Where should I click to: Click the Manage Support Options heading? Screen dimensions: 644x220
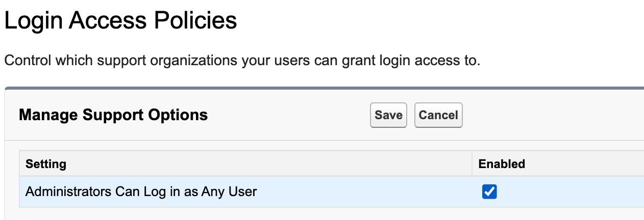tap(113, 115)
